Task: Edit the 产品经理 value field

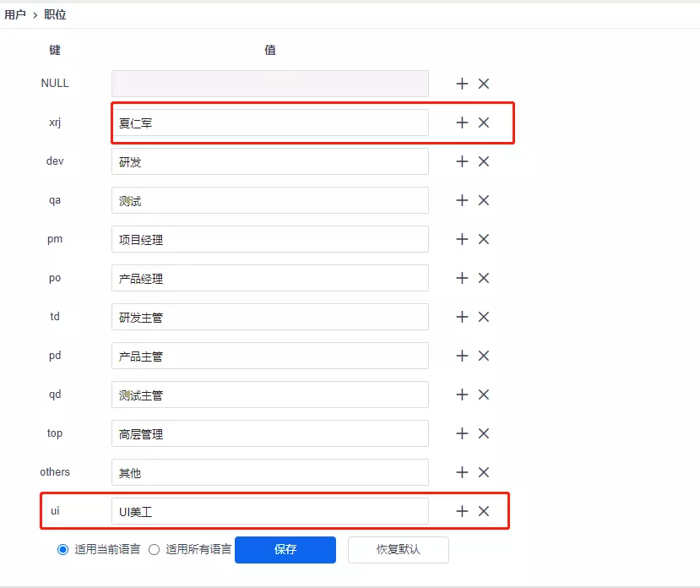Action: click(270, 278)
